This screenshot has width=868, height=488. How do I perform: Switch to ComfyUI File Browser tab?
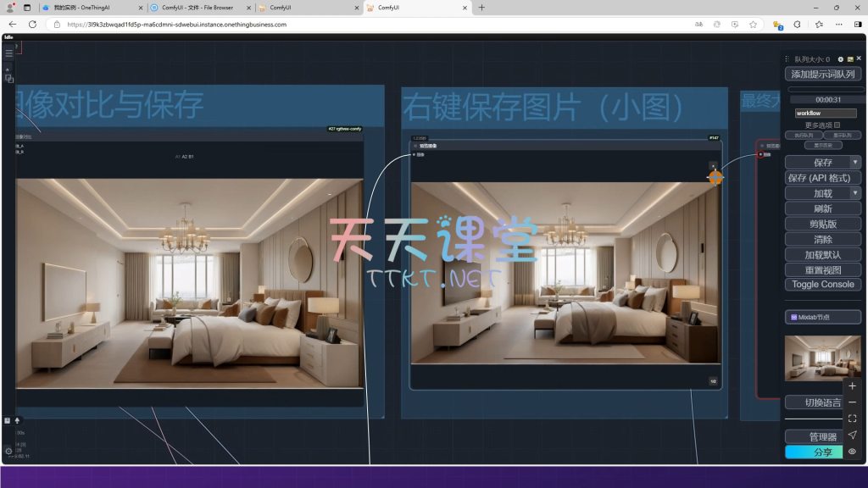click(x=199, y=8)
